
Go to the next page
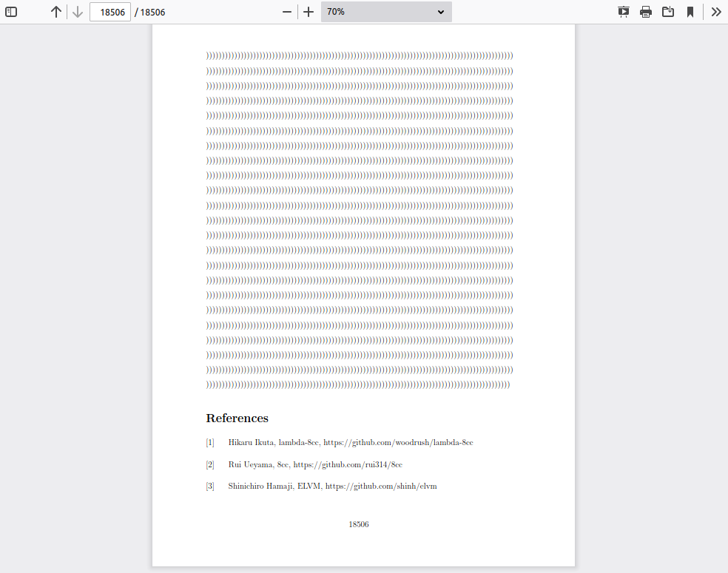coord(77,12)
